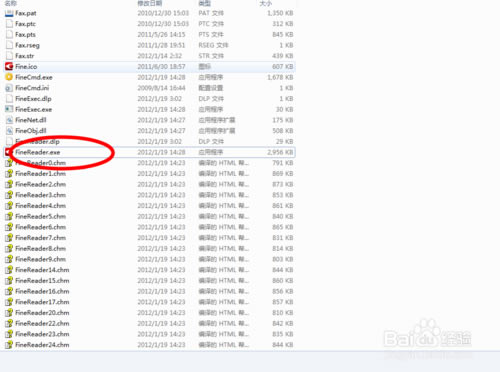Sort by the 大小 column header
Image resolution: width=500 pixels, height=372 pixels.
265,3
